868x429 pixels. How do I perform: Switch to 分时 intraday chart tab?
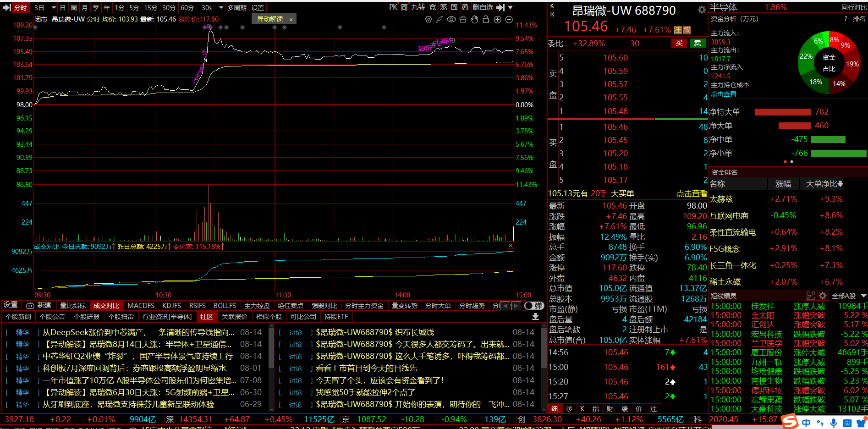(x=21, y=8)
